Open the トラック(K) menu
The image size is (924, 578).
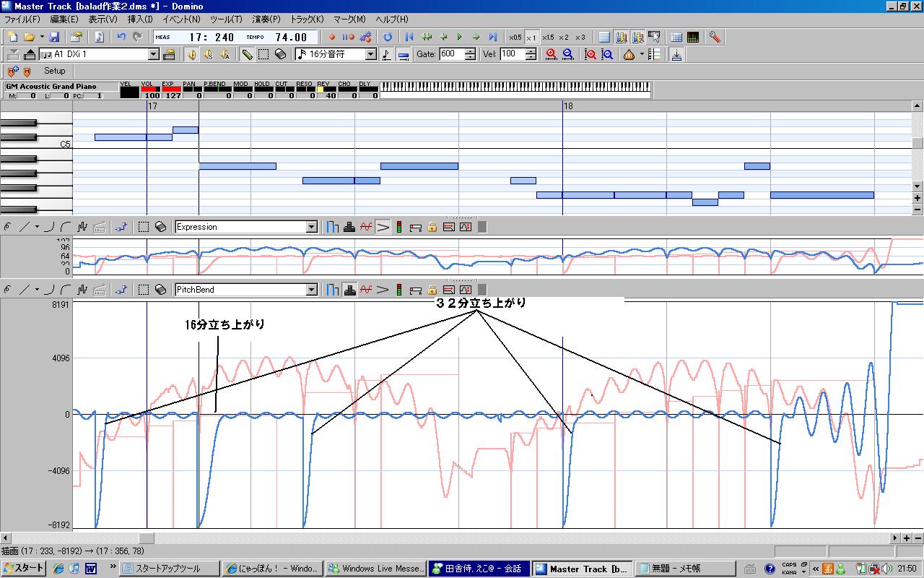tap(307, 20)
